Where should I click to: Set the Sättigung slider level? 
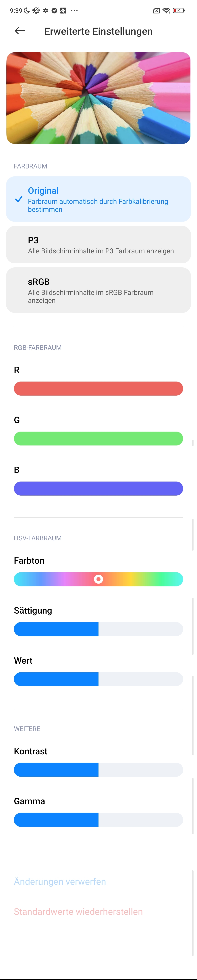[98, 629]
